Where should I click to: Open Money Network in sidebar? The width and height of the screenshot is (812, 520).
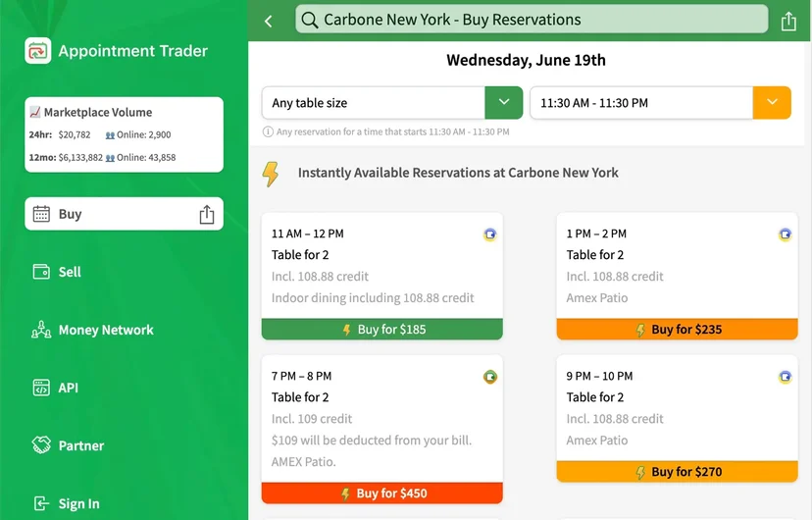tap(93, 330)
